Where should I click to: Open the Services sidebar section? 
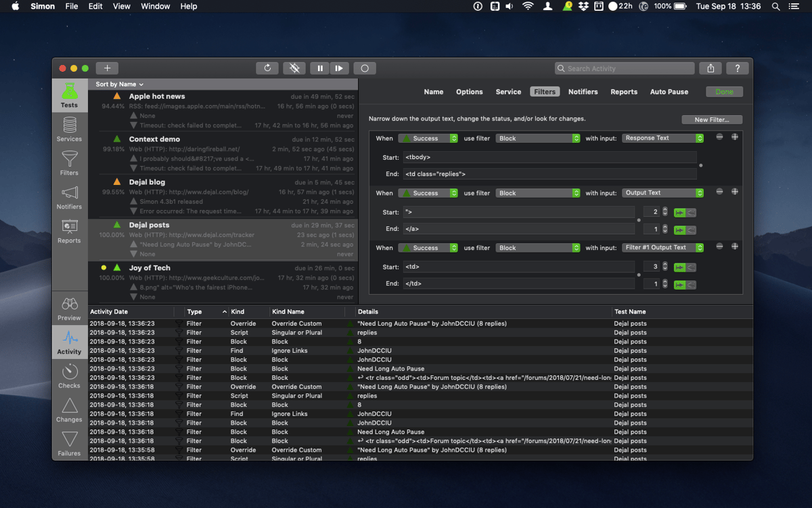click(69, 129)
